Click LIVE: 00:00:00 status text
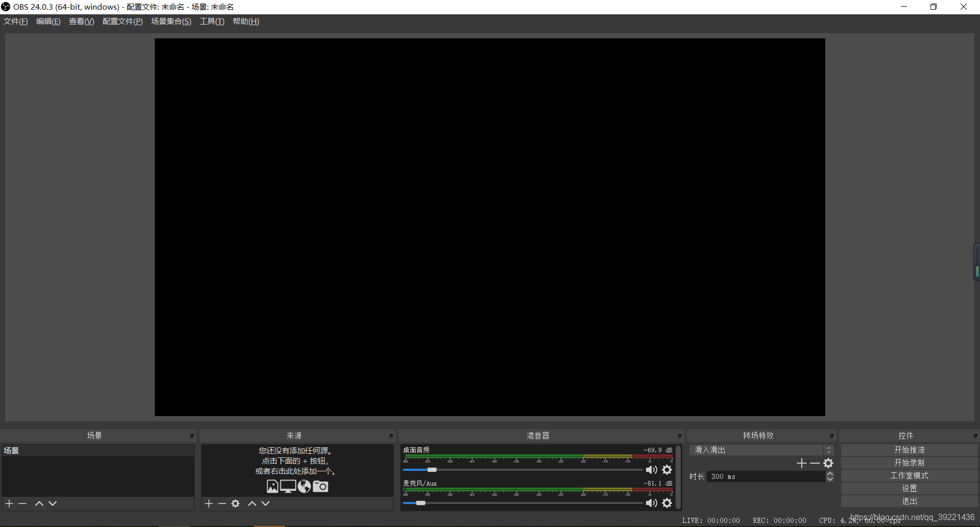 point(711,520)
